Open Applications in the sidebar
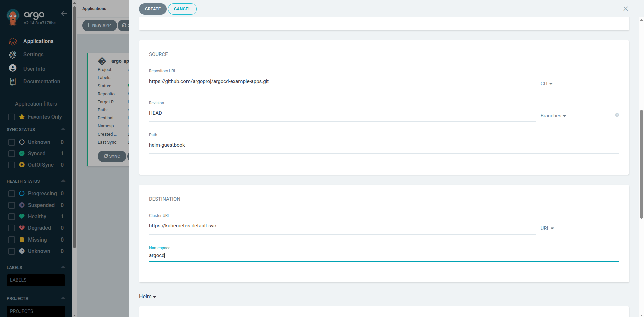Screen dimensions: 644x317 pyautogui.click(x=38, y=41)
